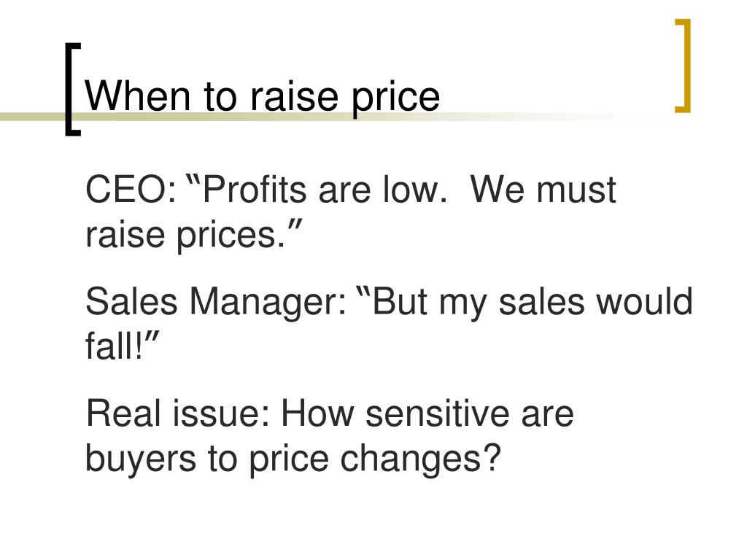747x560 pixels.
Task: Click the slide title 'When to raise price'
Action: tap(262, 97)
